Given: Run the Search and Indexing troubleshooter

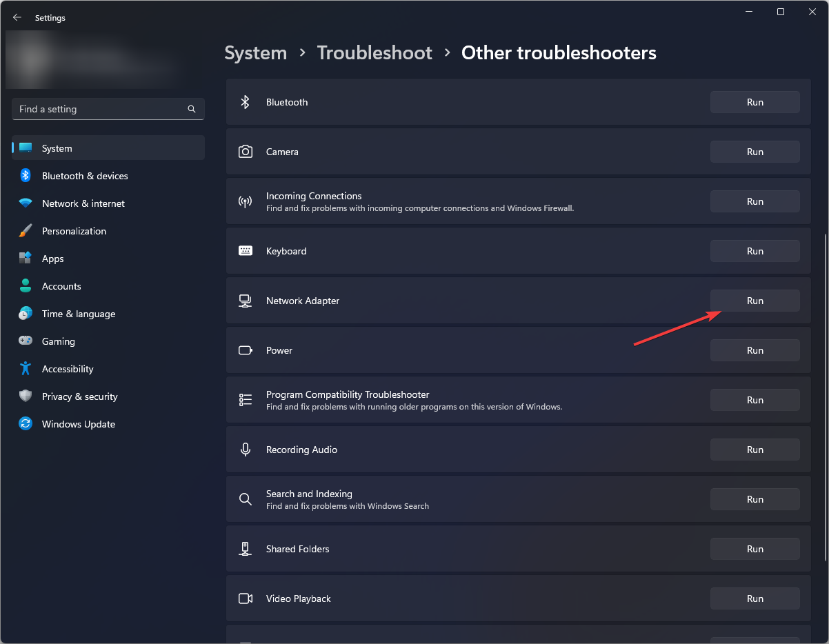Looking at the screenshot, I should tap(755, 499).
